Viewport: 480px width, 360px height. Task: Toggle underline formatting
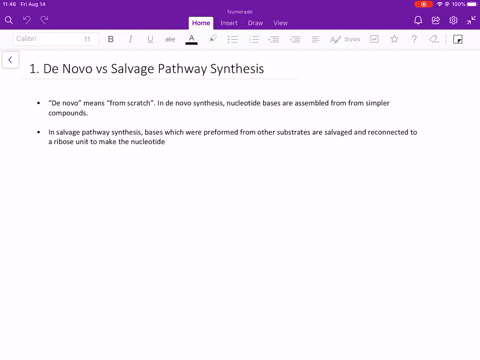[150, 39]
